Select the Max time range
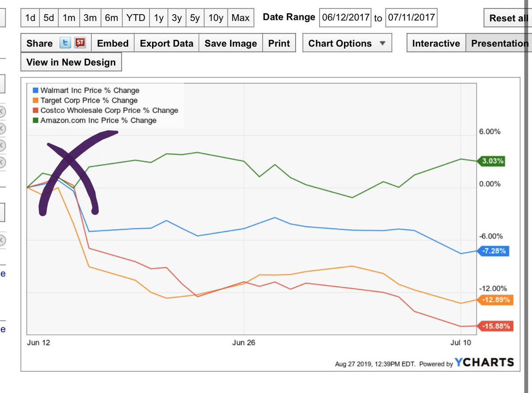This screenshot has height=393, width=532. (x=241, y=18)
